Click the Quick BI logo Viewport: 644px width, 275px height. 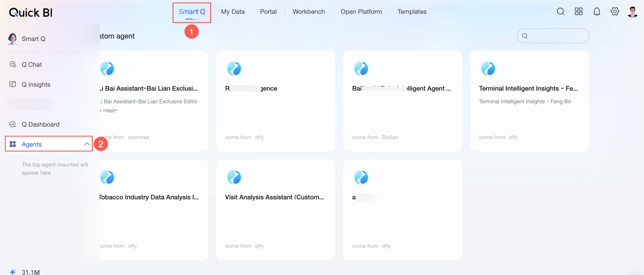pos(31,12)
